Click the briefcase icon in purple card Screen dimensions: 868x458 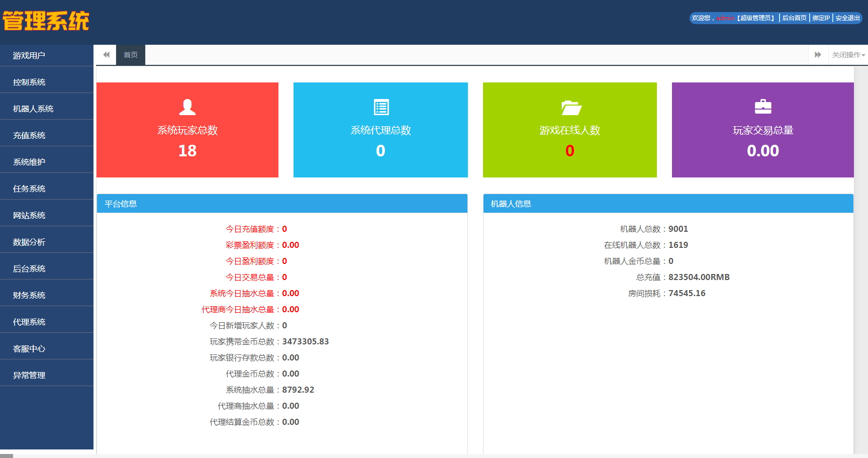point(762,107)
